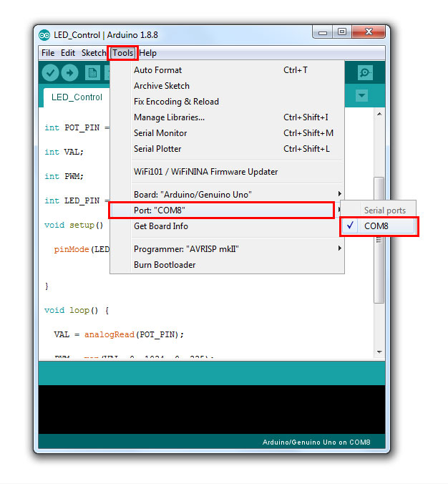Select Fix Encoding & Reload
The height and width of the screenshot is (484, 448).
pos(227,102)
